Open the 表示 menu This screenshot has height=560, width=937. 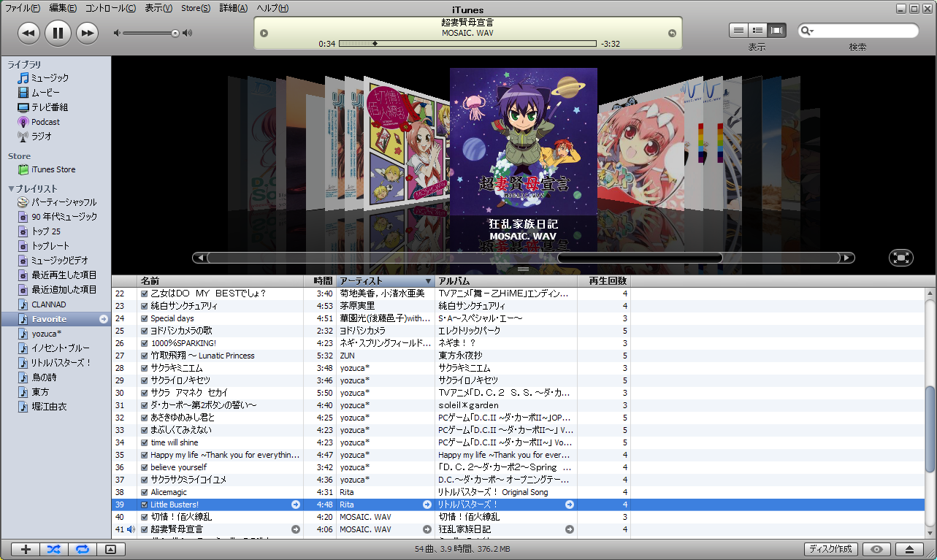tap(158, 8)
